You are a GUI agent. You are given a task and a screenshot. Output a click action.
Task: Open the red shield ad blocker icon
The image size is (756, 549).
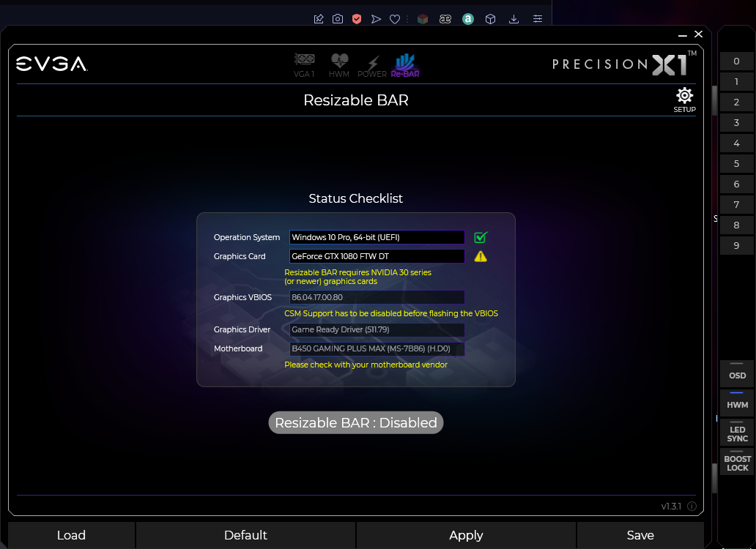[x=357, y=19]
